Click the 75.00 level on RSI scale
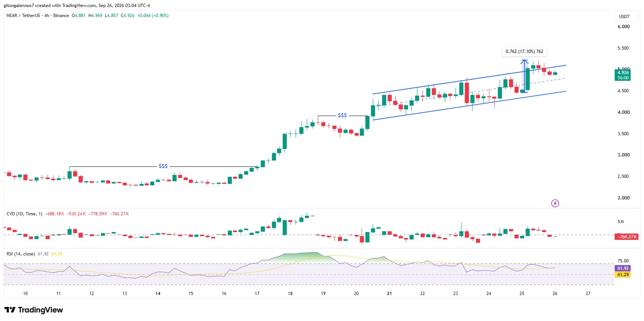644x321 pixels. pos(623,261)
